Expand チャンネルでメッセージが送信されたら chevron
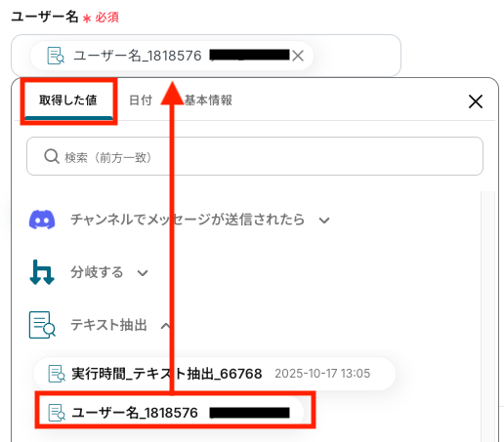This screenshot has height=442, width=504. pyautogui.click(x=324, y=221)
